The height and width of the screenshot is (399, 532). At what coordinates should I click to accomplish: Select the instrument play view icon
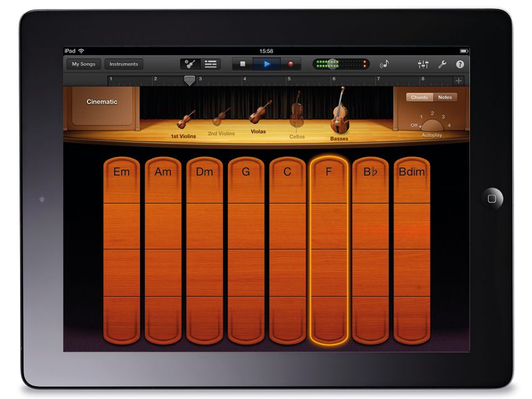pos(190,63)
